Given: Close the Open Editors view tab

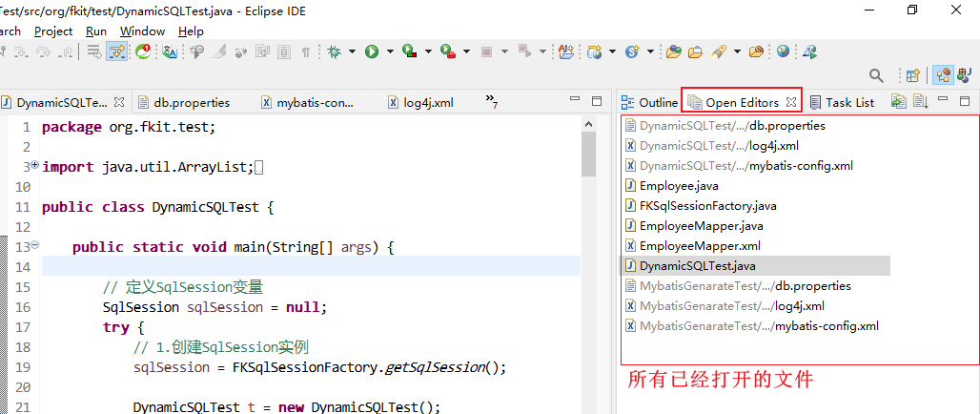Looking at the screenshot, I should click(790, 102).
